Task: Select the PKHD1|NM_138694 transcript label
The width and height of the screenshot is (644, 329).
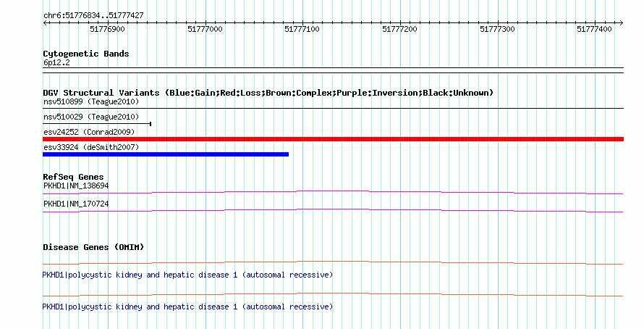Action: coord(76,186)
